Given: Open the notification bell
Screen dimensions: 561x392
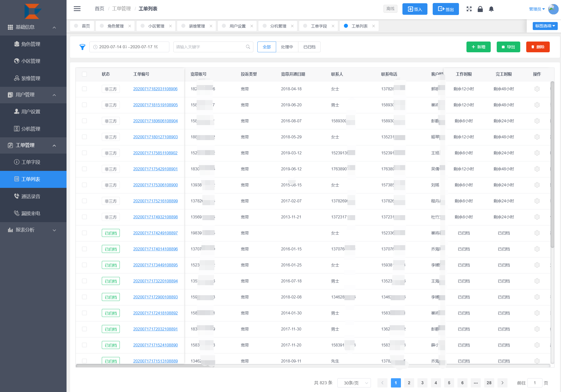Looking at the screenshot, I should click(x=491, y=9).
